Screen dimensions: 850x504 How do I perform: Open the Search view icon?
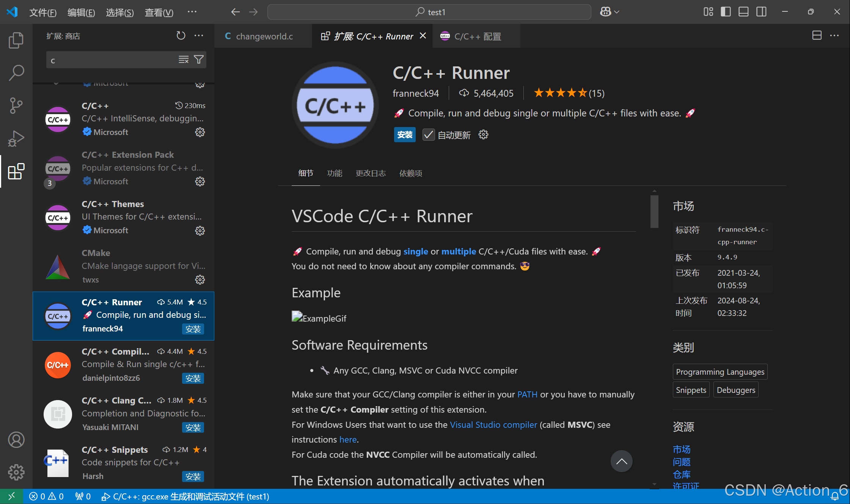pyautogui.click(x=16, y=72)
